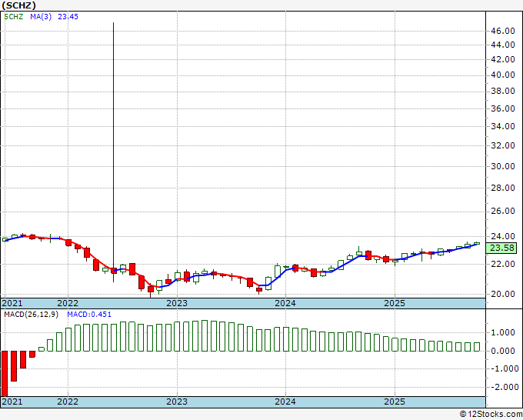The image size is (523, 420).
Task: Click the MA(3) legend label
Action: (x=41, y=17)
